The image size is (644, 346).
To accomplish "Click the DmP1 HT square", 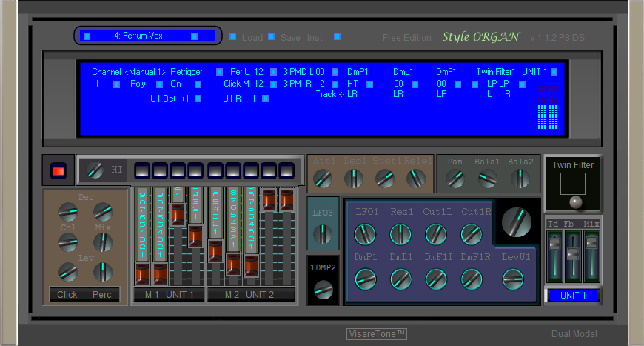I will click(369, 84).
